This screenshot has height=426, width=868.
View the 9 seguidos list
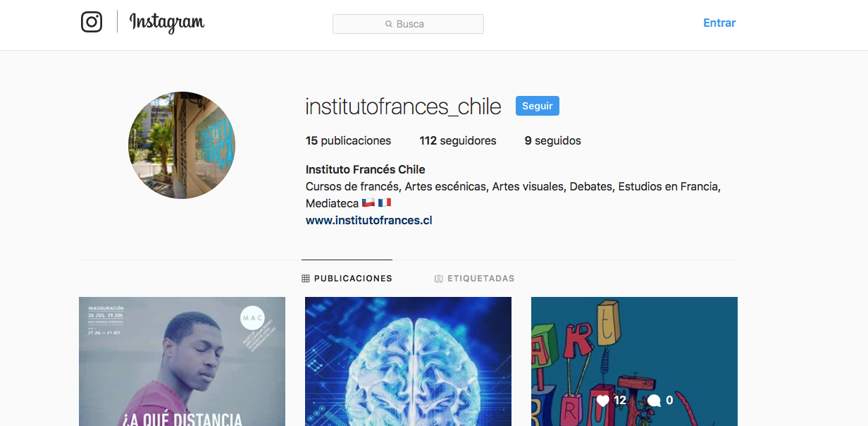pos(553,140)
